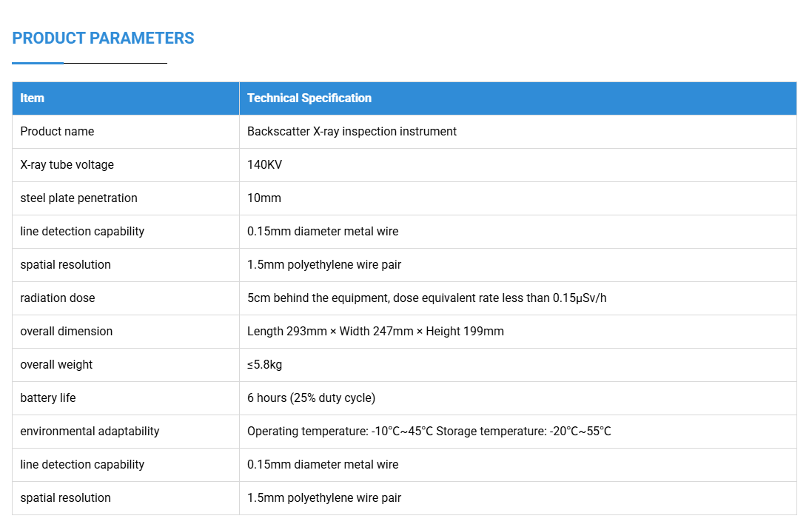Click the radiation dose row label
Viewport: 812px width, 530px height.
pos(58,298)
